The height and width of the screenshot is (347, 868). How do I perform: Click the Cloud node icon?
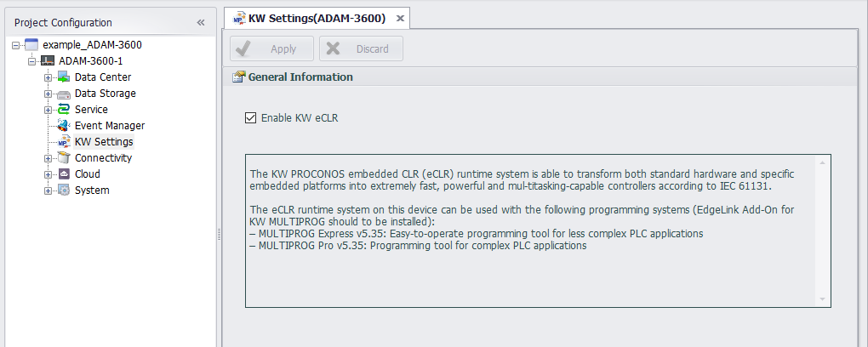point(64,174)
